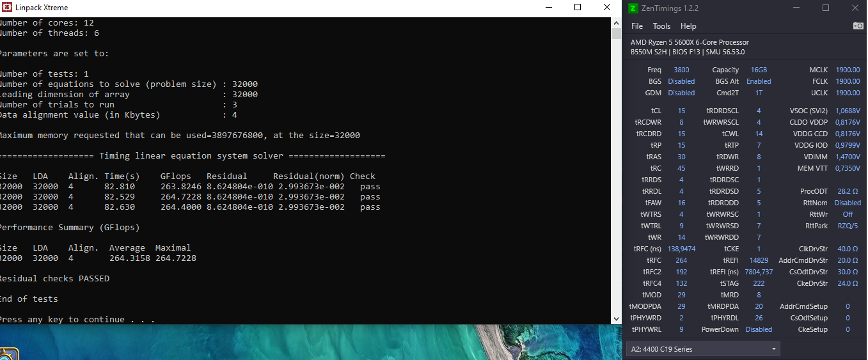Viewport: 868px width, 360px height.
Task: Click the VDIMM voltage value 1,4700V
Action: (x=848, y=157)
